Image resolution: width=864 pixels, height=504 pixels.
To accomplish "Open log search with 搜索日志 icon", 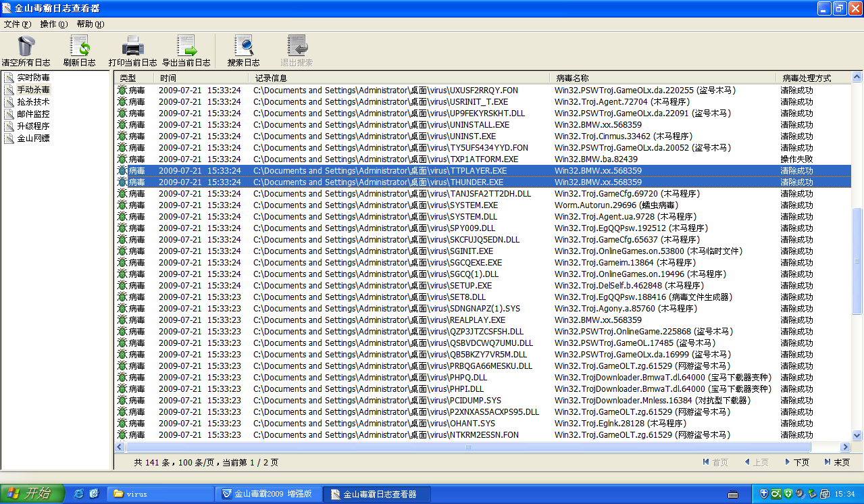I will (x=243, y=46).
